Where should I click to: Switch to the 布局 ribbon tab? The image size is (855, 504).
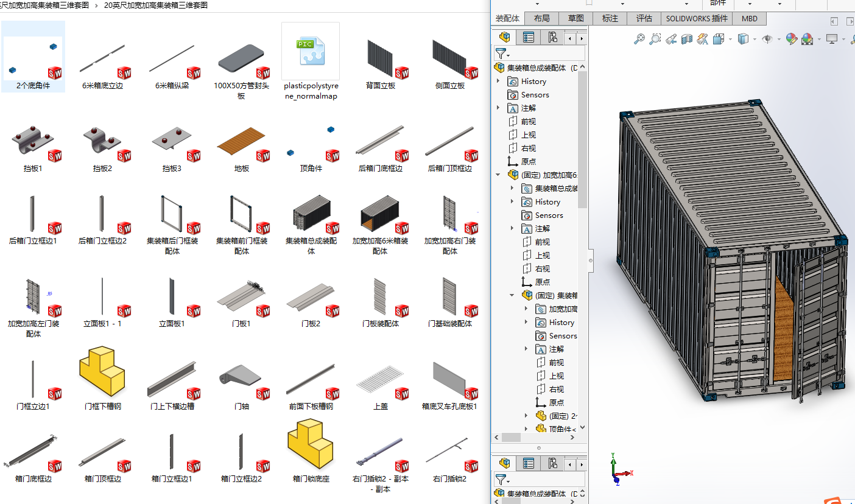[x=541, y=18]
